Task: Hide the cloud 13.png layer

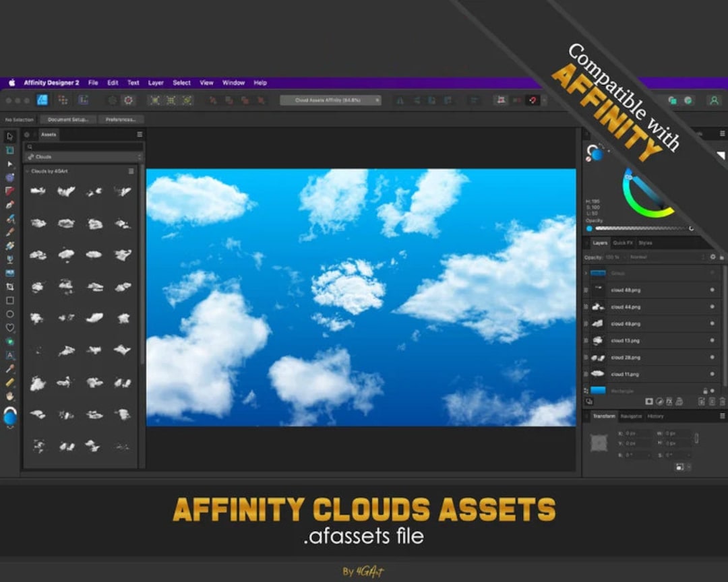Action: [712, 339]
